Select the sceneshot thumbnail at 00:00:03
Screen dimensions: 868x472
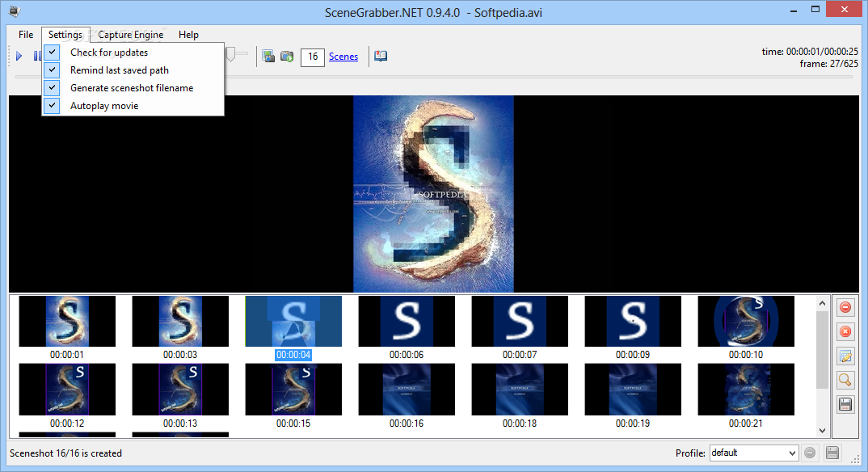pyautogui.click(x=180, y=322)
